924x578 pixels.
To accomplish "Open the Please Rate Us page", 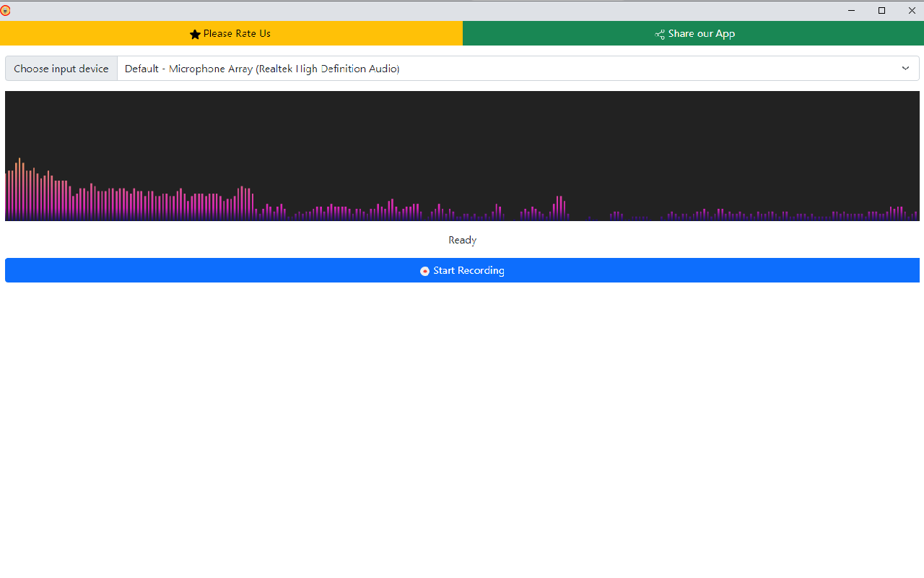I will pyautogui.click(x=231, y=33).
